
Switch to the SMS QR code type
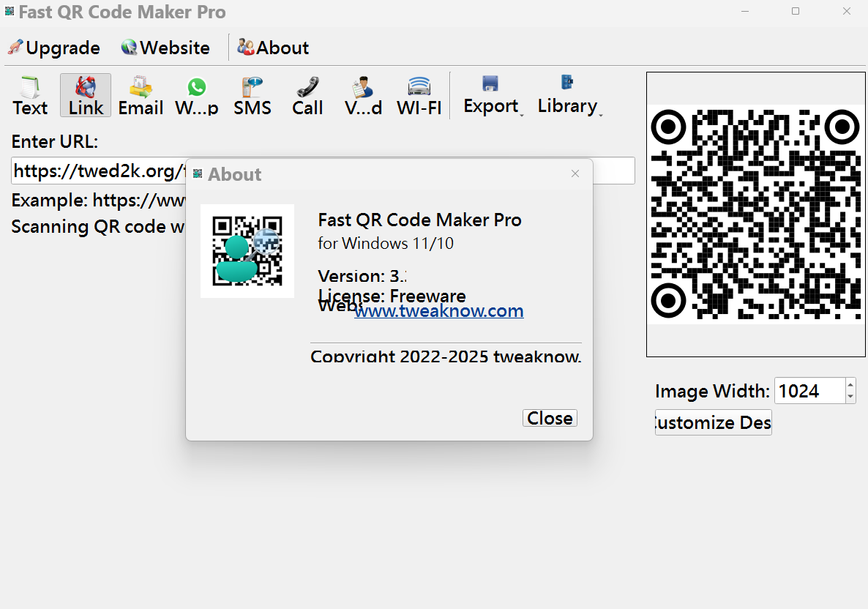252,95
